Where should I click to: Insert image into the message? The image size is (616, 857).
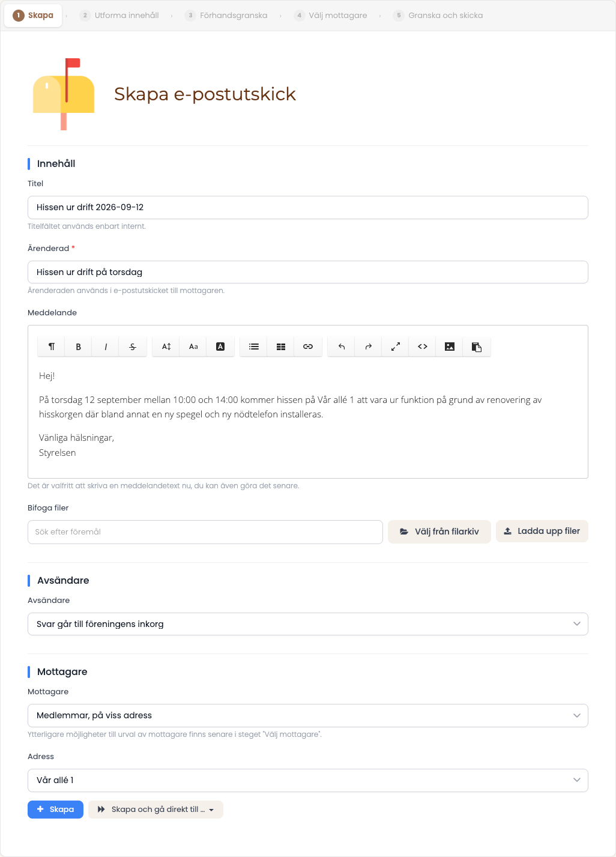[x=450, y=347]
